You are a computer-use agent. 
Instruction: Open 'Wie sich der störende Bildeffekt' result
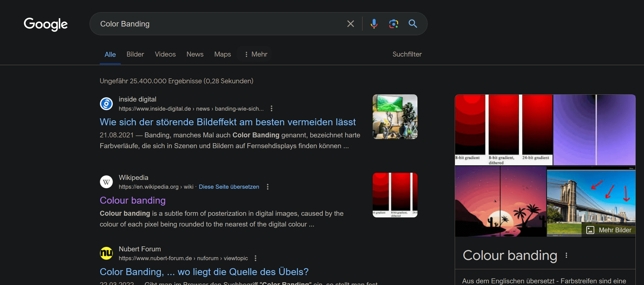(228, 122)
